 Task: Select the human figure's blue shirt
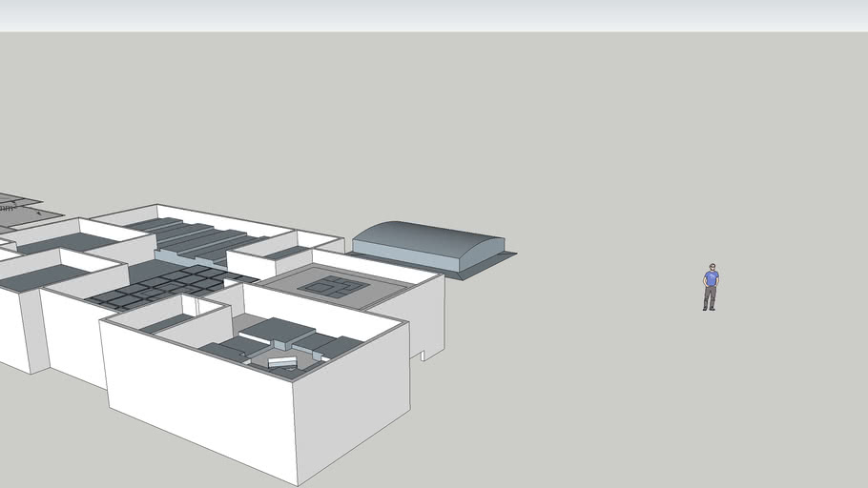[711, 278]
